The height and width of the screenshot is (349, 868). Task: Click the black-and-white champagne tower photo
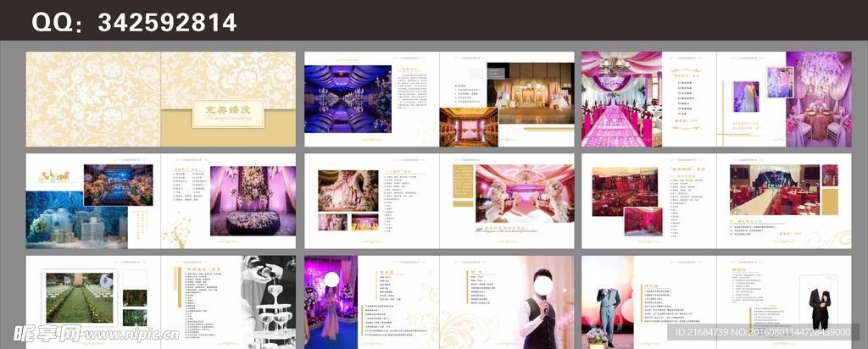[269, 302]
